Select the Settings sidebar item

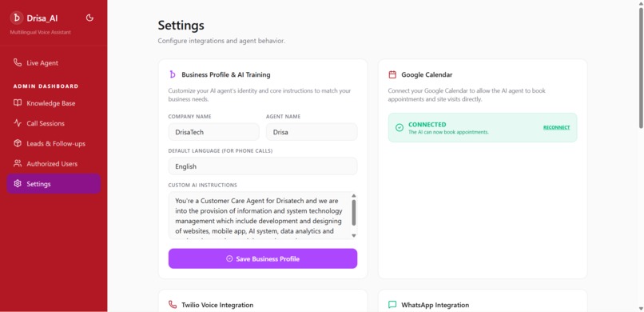(54, 184)
